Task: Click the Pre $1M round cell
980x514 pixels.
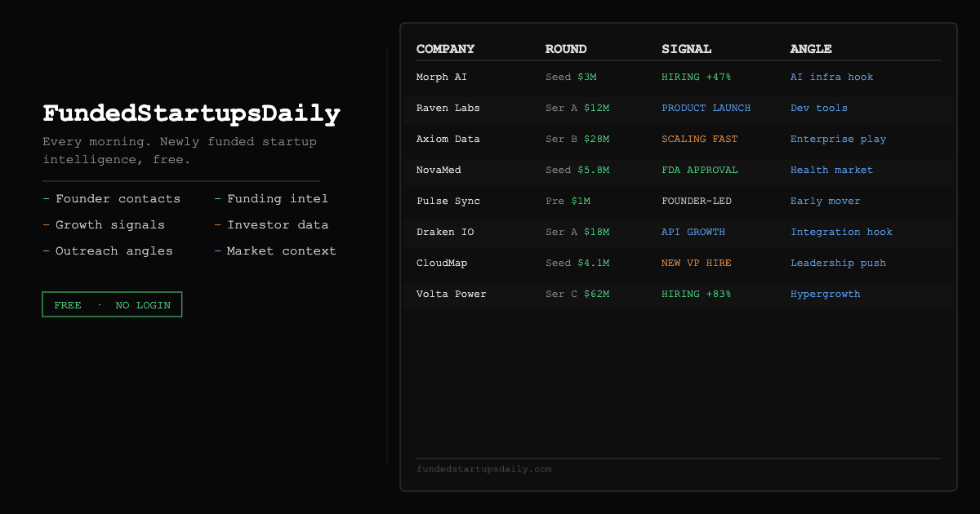Action: (x=568, y=201)
